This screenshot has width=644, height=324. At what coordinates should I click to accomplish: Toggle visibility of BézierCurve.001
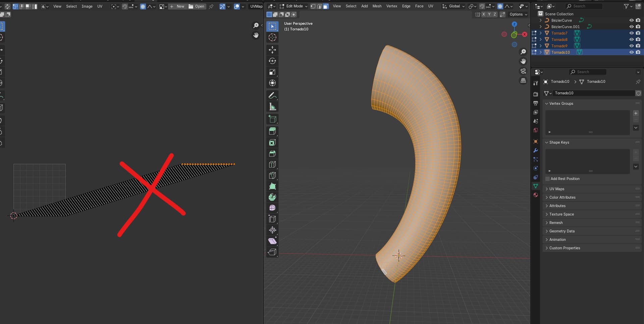tap(631, 27)
